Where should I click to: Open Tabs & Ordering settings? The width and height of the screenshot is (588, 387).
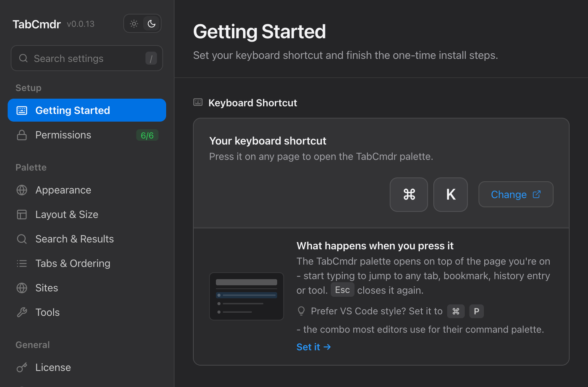coord(87,264)
